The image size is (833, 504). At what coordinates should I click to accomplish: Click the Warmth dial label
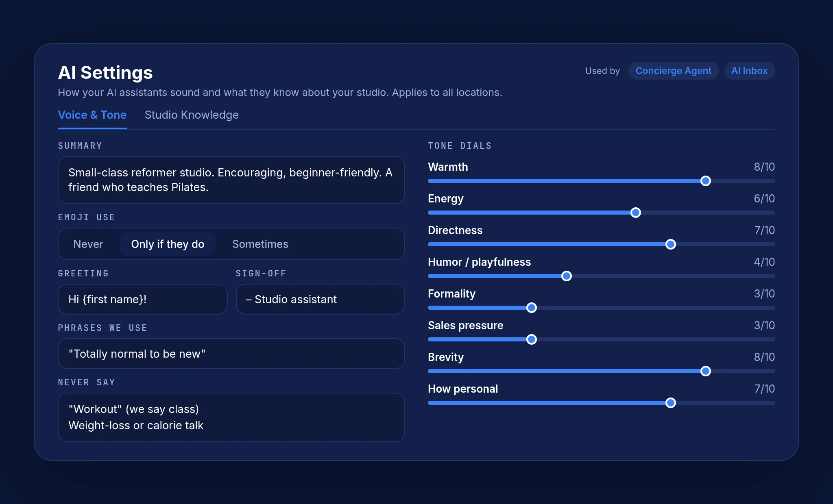pyautogui.click(x=448, y=167)
